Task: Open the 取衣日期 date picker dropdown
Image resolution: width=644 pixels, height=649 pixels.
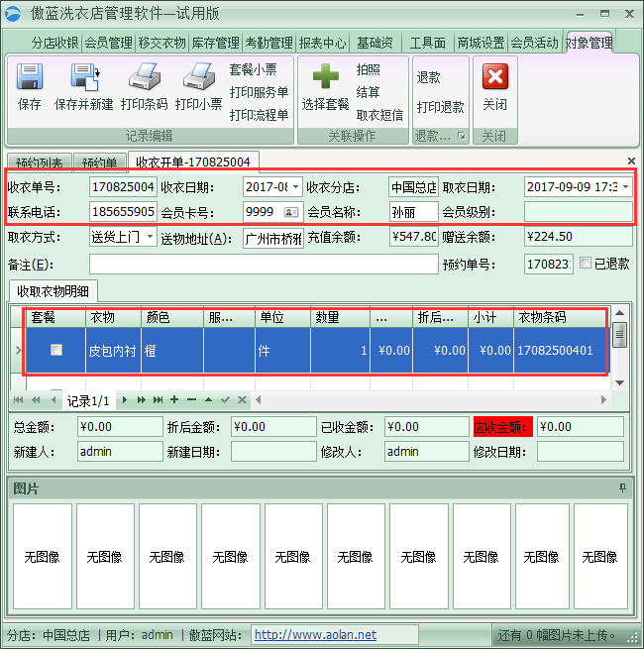Action: pos(625,186)
